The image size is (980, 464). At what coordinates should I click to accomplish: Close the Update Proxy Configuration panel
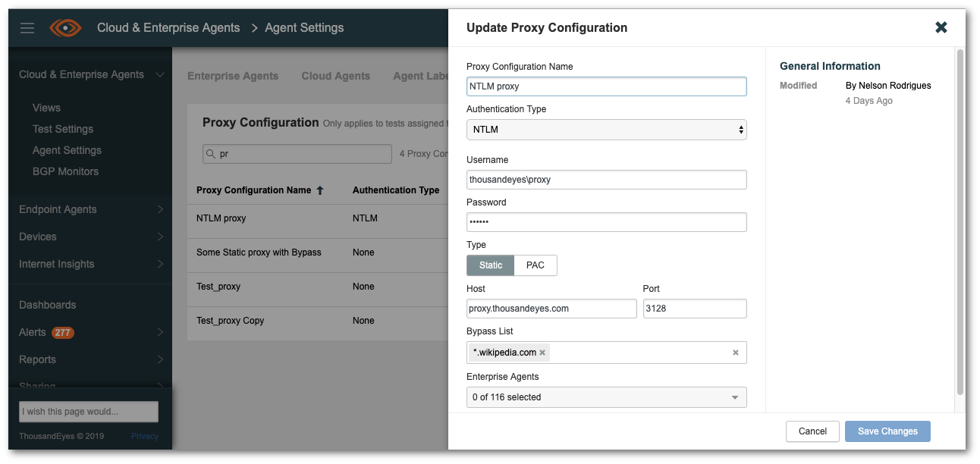tap(941, 27)
